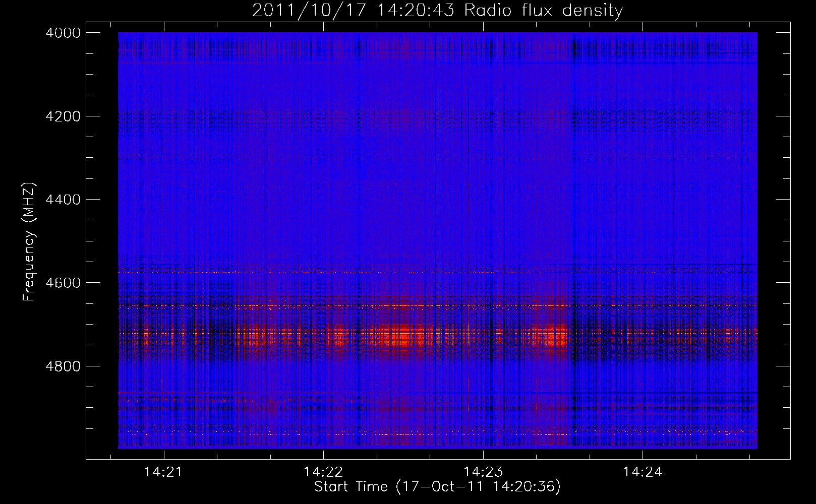
Task: Click the 4800 frequency tick label
Action: tap(63, 366)
